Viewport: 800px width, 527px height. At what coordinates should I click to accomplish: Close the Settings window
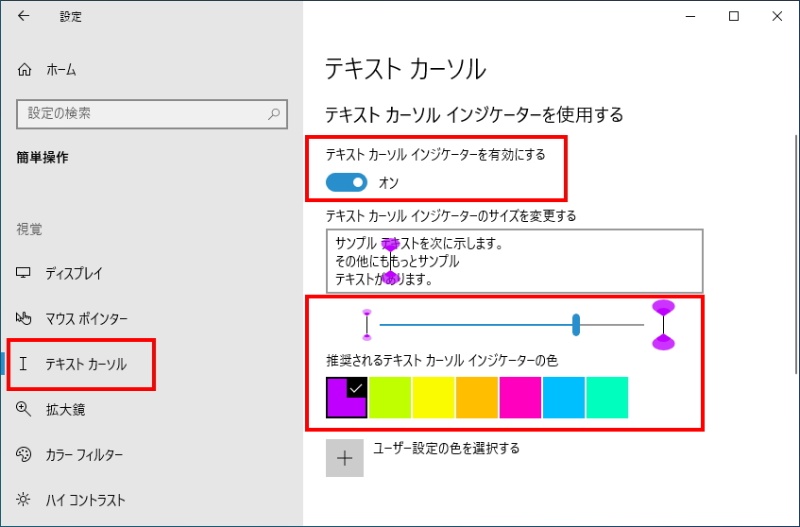coord(777,16)
